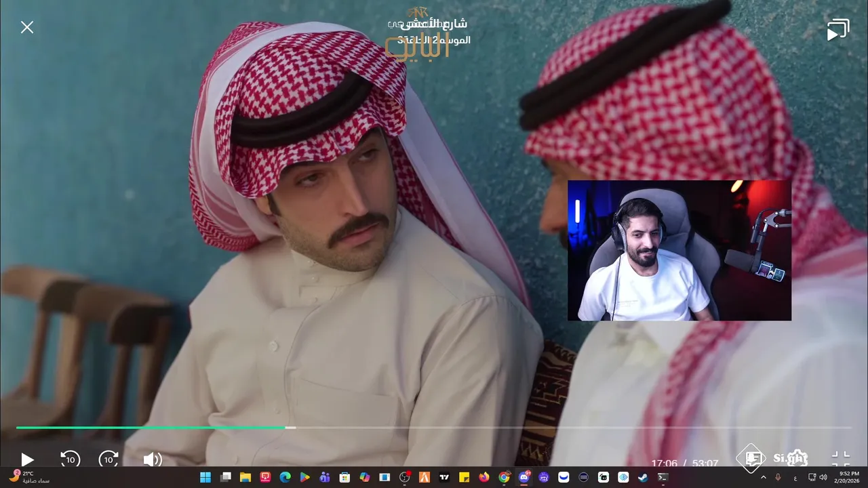The height and width of the screenshot is (488, 868).
Task: Open Copilot from the taskbar
Action: pos(365,477)
